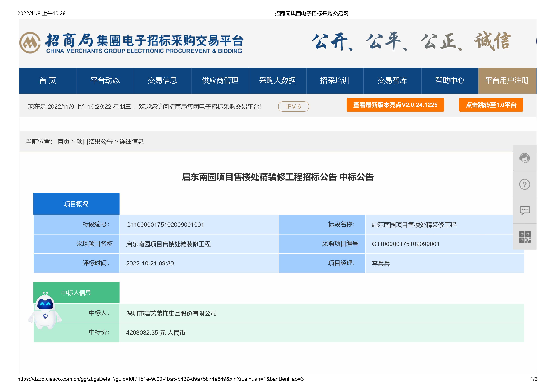The height and width of the screenshot is (392, 555).
Task: Click the 标段编号: label cell
Action: pos(76,225)
